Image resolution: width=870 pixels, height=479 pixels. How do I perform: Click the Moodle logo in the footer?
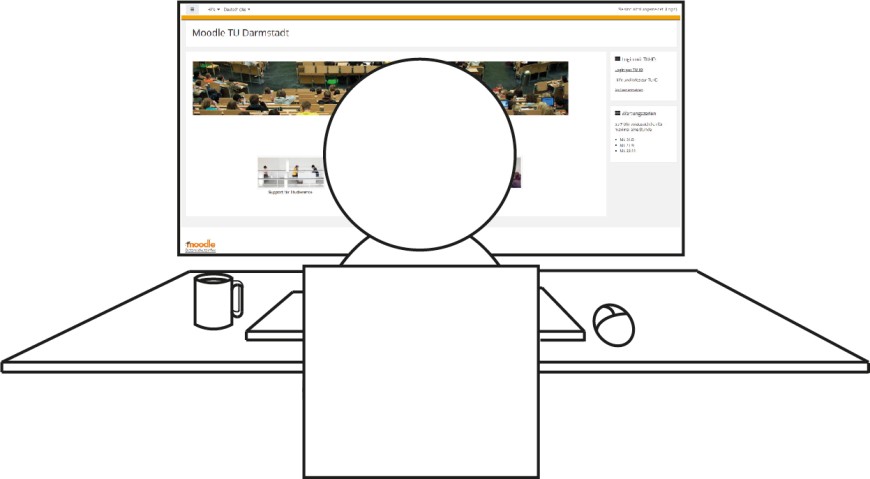tap(200, 244)
